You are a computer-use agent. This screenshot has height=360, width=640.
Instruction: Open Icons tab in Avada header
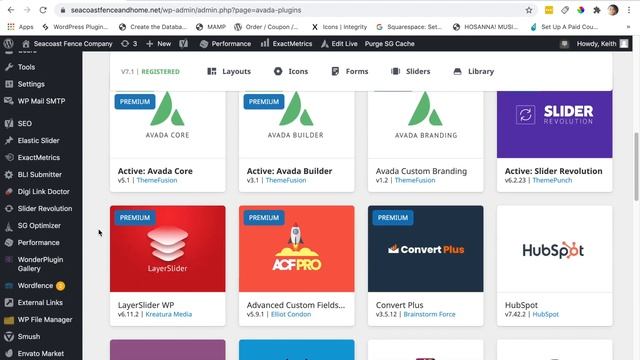pyautogui.click(x=291, y=71)
